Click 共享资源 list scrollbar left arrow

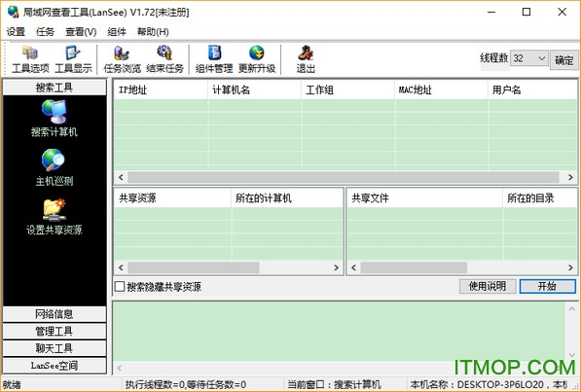coord(121,267)
